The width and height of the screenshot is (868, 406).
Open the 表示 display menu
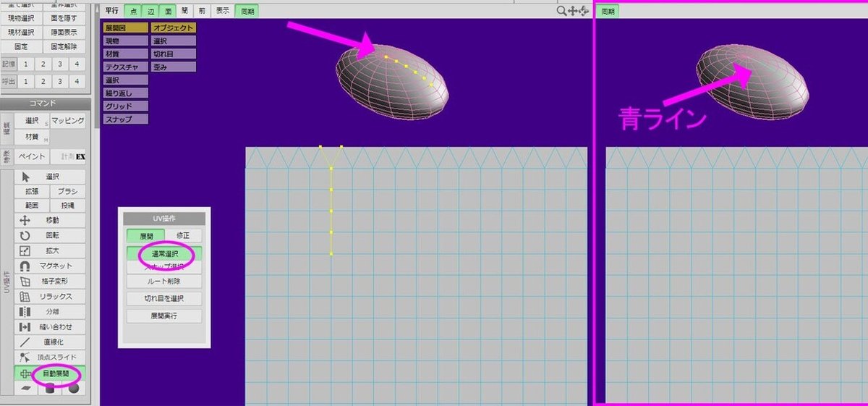click(223, 11)
